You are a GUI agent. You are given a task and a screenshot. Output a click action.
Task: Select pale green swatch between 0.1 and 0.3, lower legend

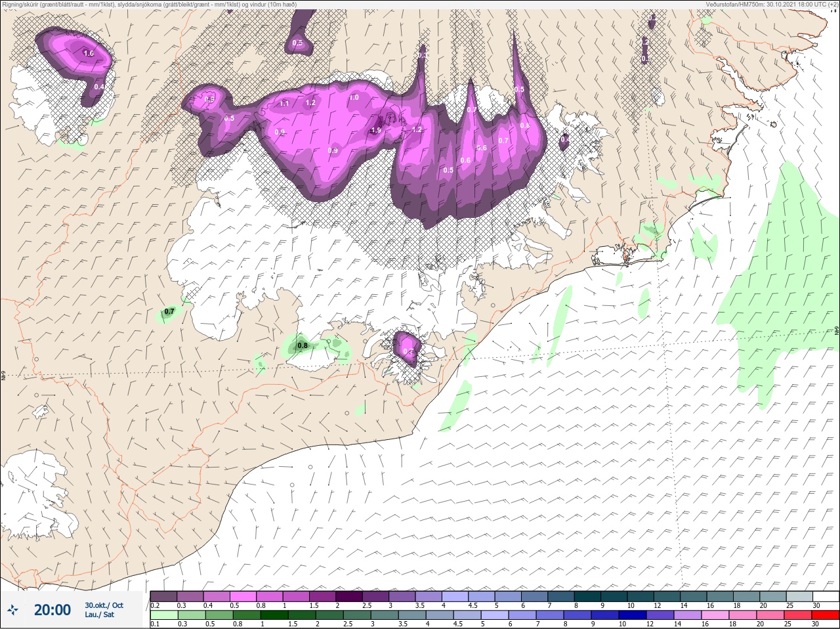[x=164, y=615]
